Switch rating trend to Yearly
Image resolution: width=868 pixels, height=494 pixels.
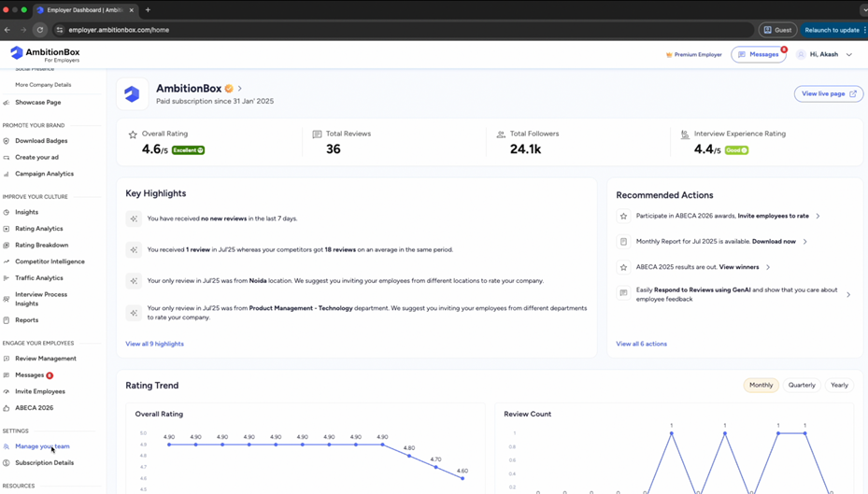839,385
